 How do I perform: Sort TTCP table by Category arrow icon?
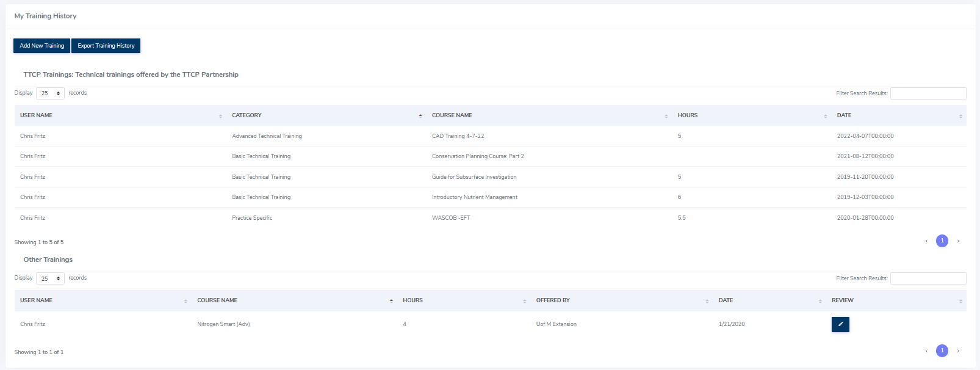point(420,116)
